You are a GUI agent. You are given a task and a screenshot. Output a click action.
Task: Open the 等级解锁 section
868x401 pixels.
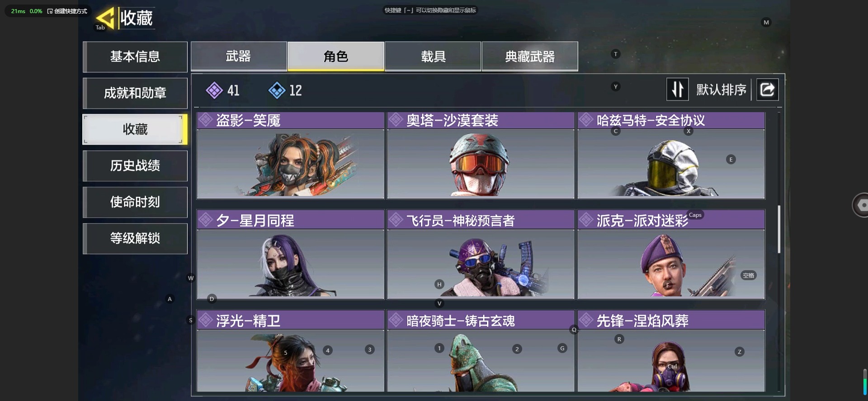135,238
